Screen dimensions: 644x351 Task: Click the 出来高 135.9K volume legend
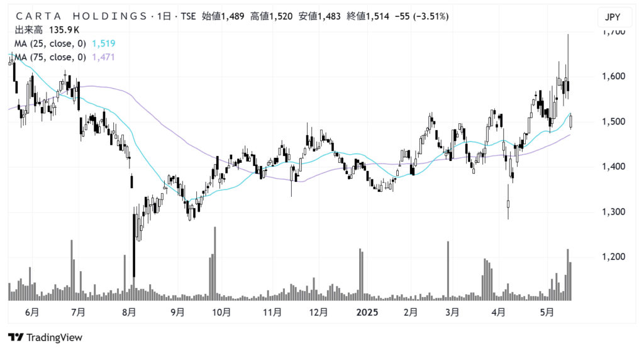click(47, 30)
